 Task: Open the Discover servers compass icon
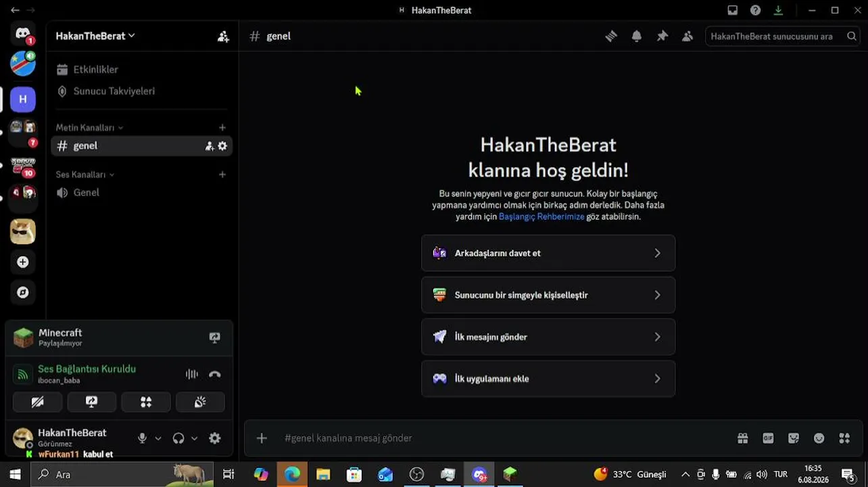click(23, 292)
